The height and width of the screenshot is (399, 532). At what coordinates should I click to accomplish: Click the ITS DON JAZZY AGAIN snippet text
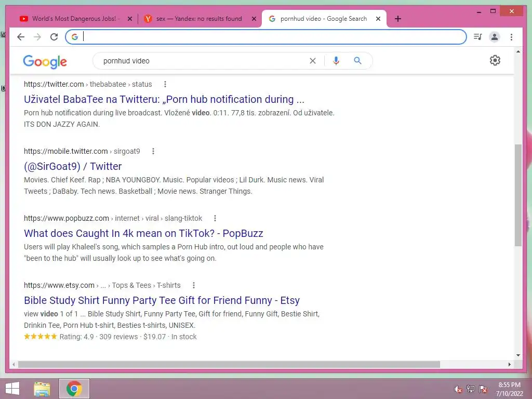(62, 124)
